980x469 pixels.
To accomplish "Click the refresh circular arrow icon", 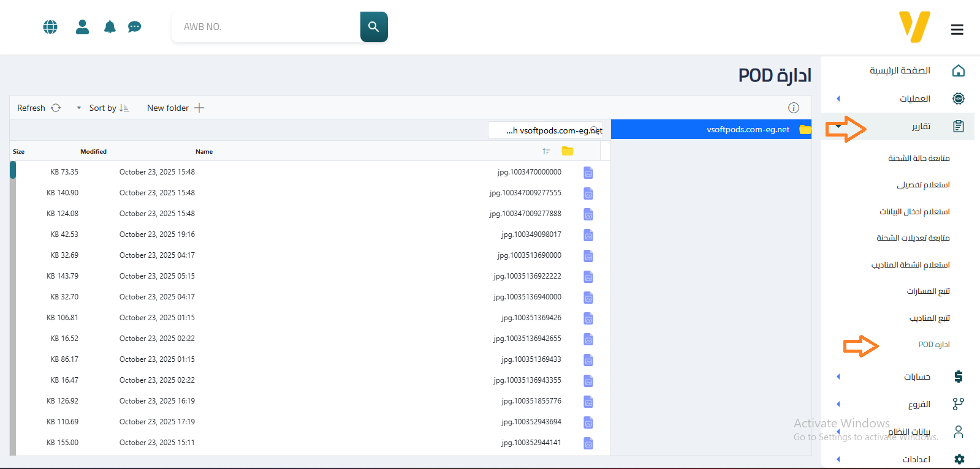I will tap(56, 108).
